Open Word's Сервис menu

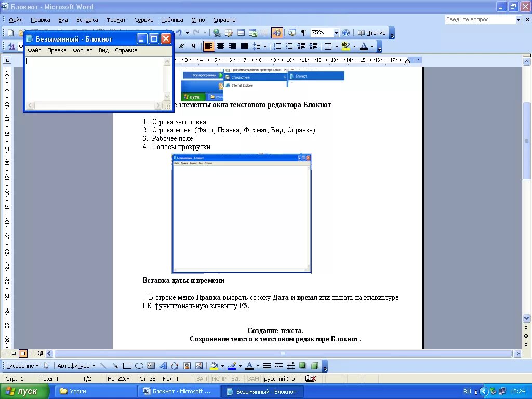143,20
